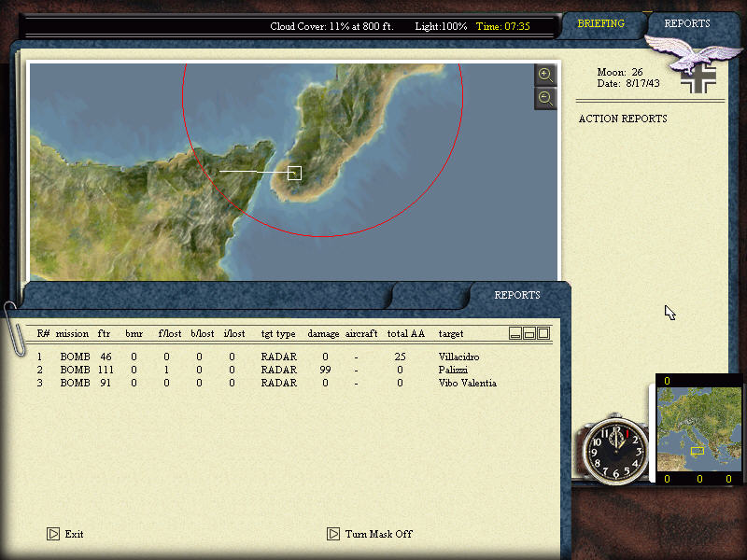
Task: Click the Date: 8/17/43 text
Action: tap(628, 83)
